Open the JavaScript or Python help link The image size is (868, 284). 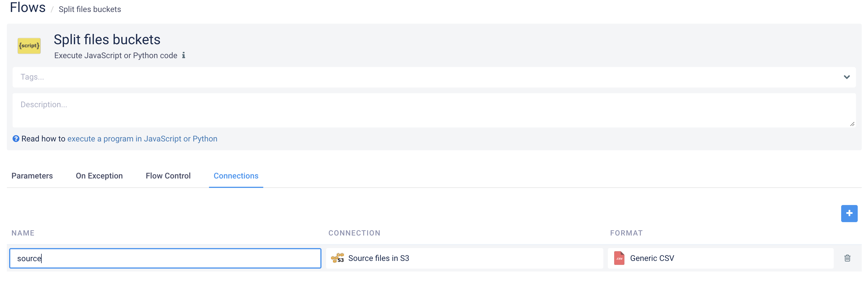[x=142, y=139]
